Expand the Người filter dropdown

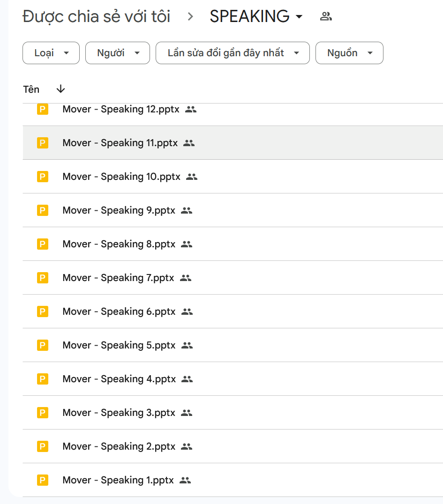click(118, 53)
